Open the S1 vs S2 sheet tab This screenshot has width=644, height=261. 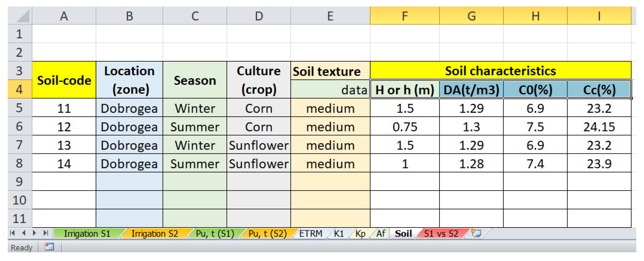click(441, 233)
